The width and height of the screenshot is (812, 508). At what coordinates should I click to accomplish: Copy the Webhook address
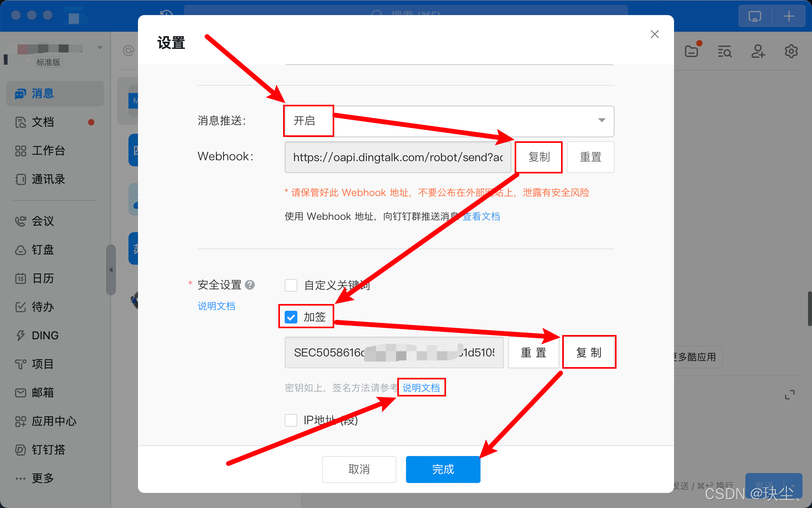coord(539,157)
